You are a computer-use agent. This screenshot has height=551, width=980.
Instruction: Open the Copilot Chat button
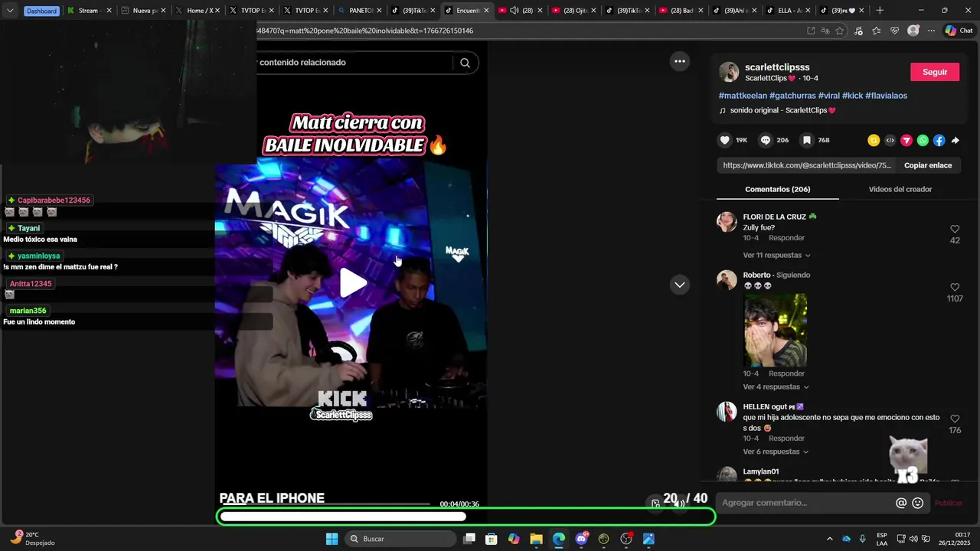959,31
